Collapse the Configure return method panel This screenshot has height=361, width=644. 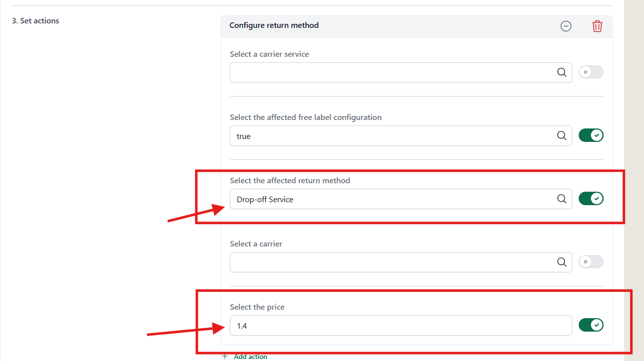tap(566, 26)
